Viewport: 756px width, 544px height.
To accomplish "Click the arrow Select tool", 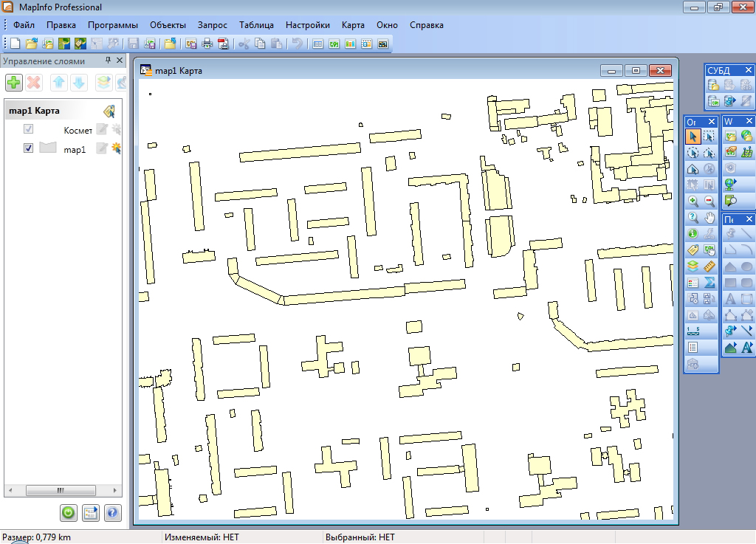I will tap(693, 137).
